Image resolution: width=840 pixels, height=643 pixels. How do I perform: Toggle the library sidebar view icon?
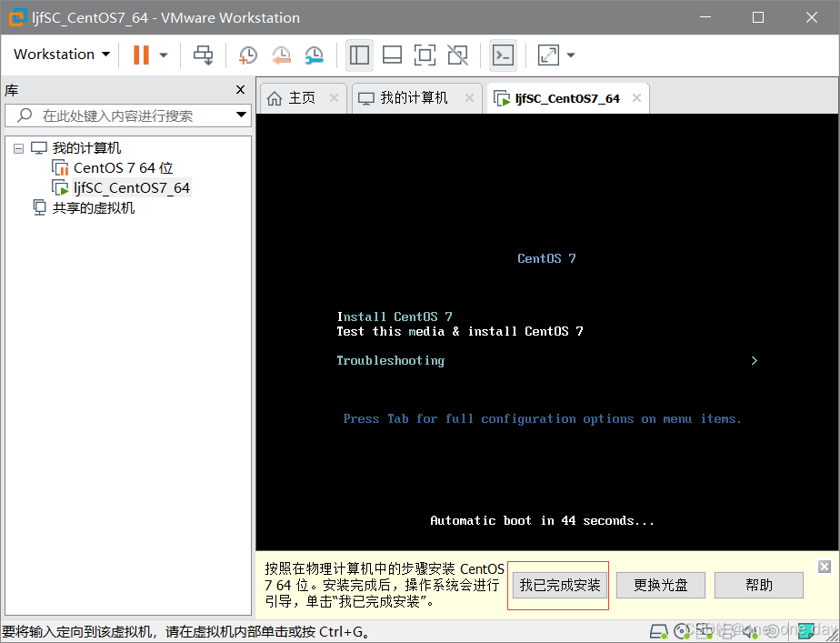pyautogui.click(x=359, y=55)
